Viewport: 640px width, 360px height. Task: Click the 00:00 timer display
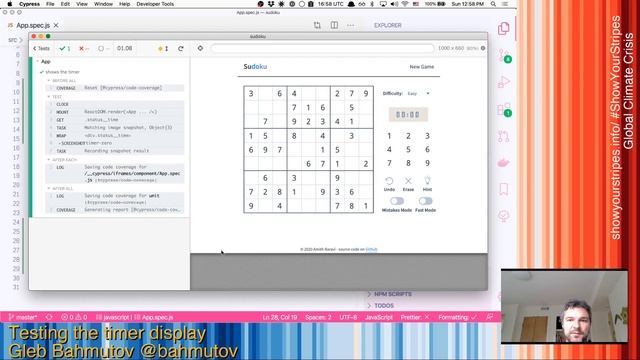click(x=408, y=115)
